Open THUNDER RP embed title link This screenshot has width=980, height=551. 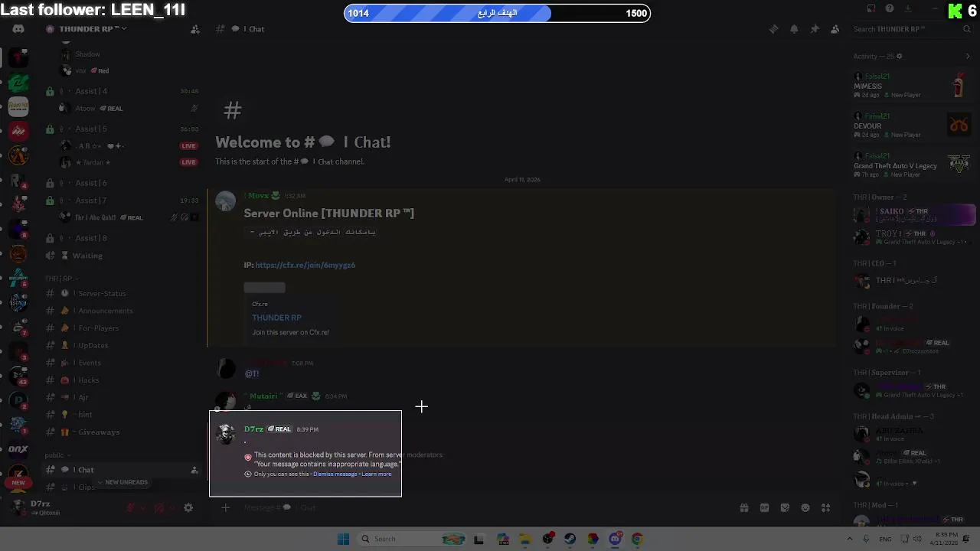coord(276,318)
